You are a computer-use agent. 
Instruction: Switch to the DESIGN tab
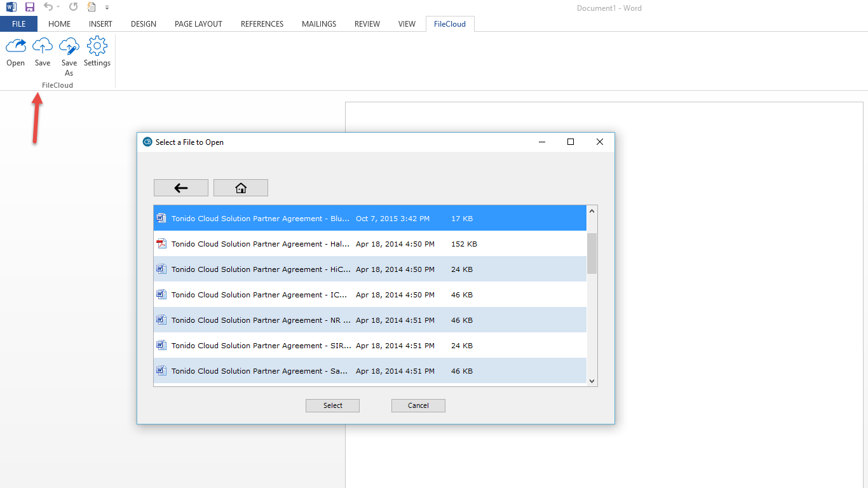click(144, 24)
